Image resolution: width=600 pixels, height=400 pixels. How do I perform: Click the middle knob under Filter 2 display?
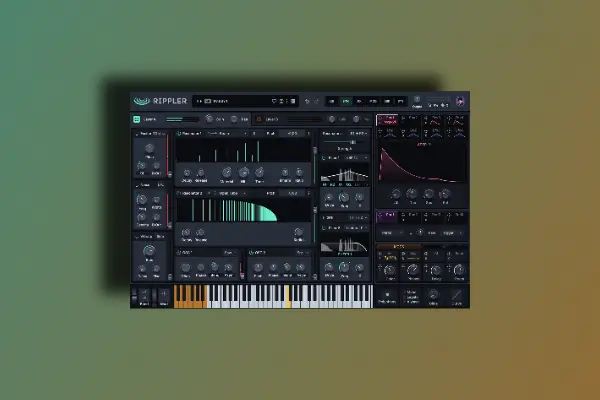click(344, 267)
